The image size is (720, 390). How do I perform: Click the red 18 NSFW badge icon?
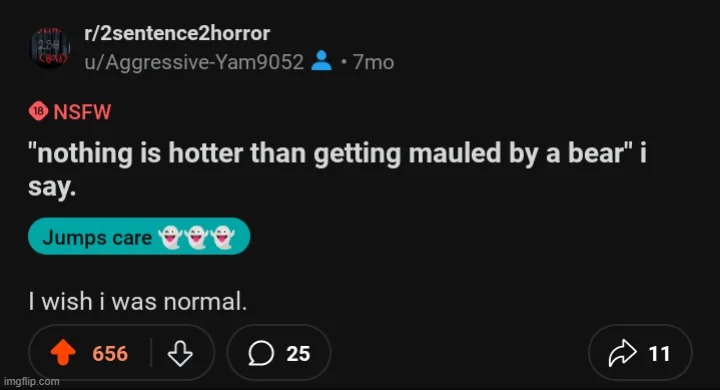38,111
